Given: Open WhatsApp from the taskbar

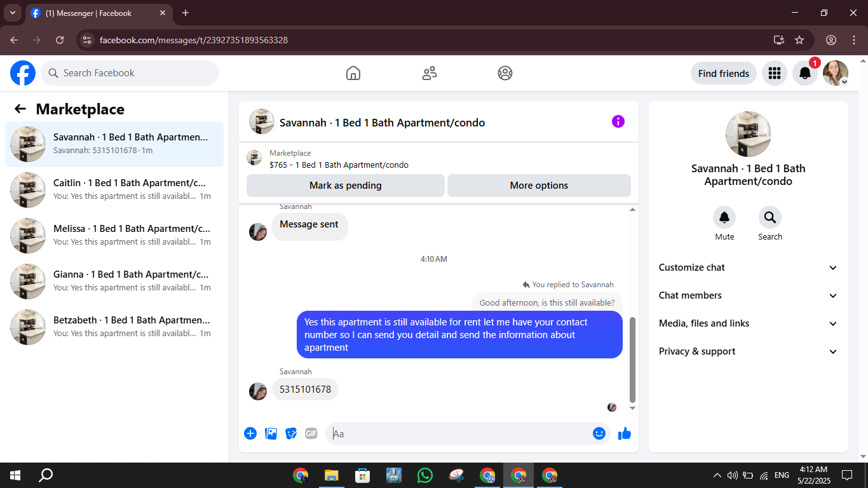Looking at the screenshot, I should click(x=424, y=475).
